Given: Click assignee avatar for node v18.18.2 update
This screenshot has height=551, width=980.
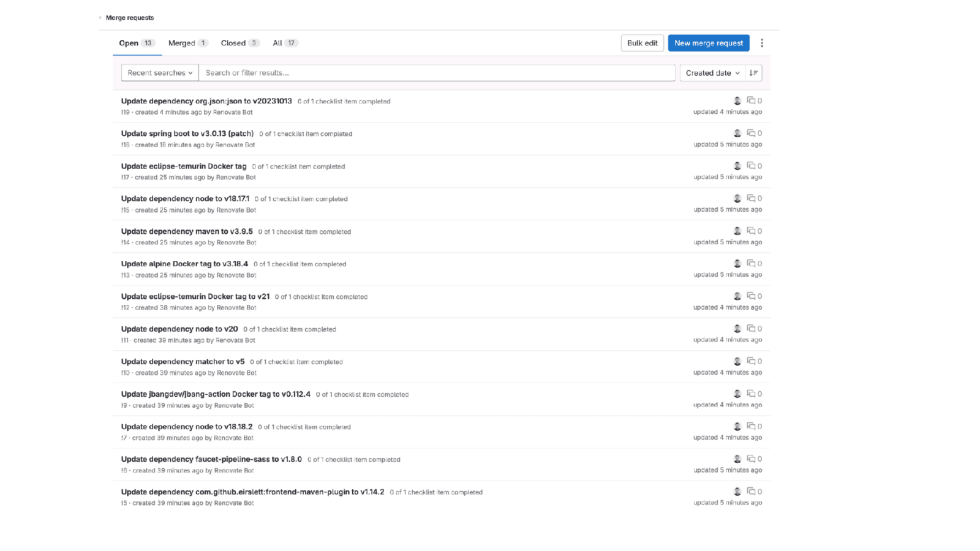Looking at the screenshot, I should click(x=737, y=426).
